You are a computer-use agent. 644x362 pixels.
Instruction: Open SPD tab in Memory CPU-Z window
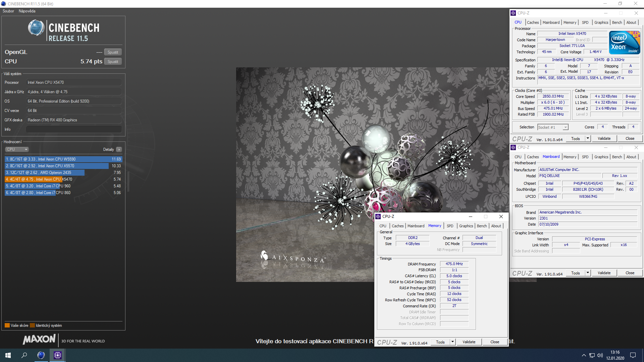(450, 226)
